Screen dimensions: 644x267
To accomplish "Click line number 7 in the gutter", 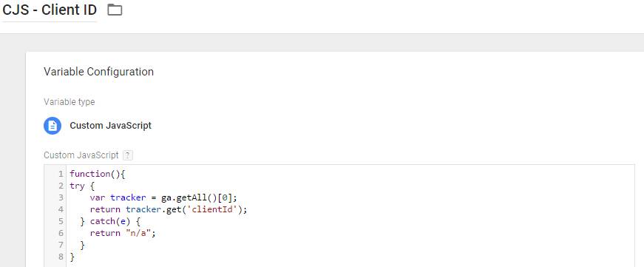I will tap(61, 246).
